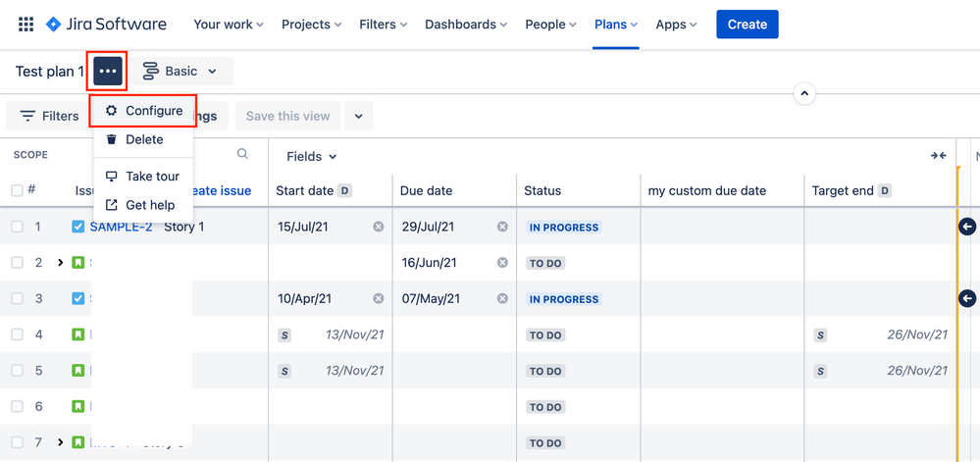Image resolution: width=980 pixels, height=462 pixels.
Task: Click the blue Create button
Action: (x=748, y=25)
